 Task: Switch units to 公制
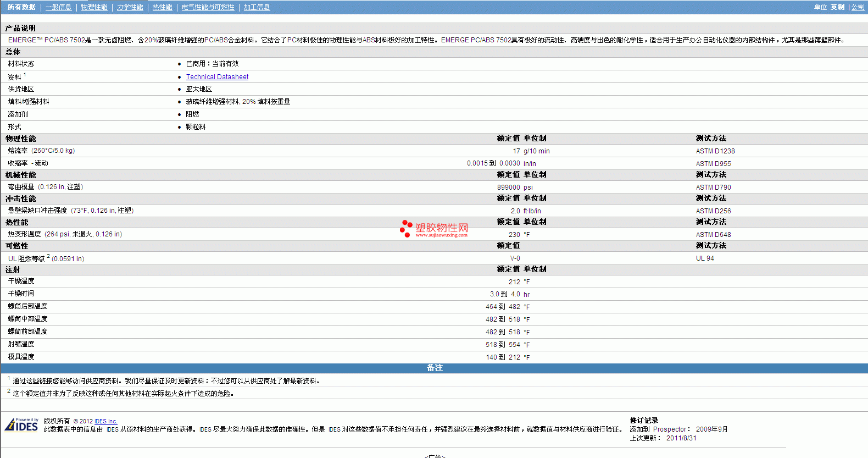(x=858, y=7)
